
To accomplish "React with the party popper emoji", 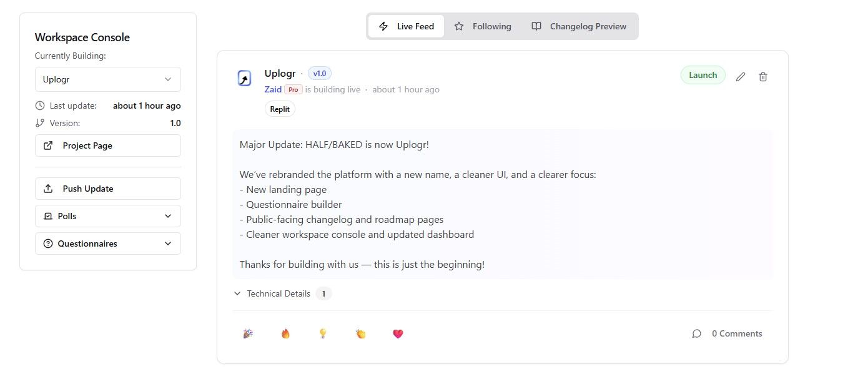I will 247,333.
